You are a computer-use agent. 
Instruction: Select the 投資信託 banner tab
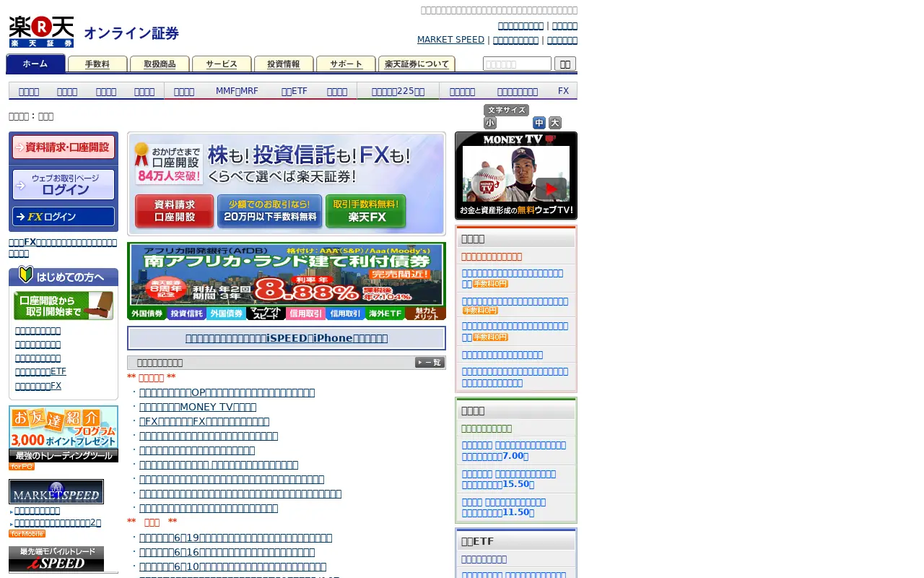187,314
